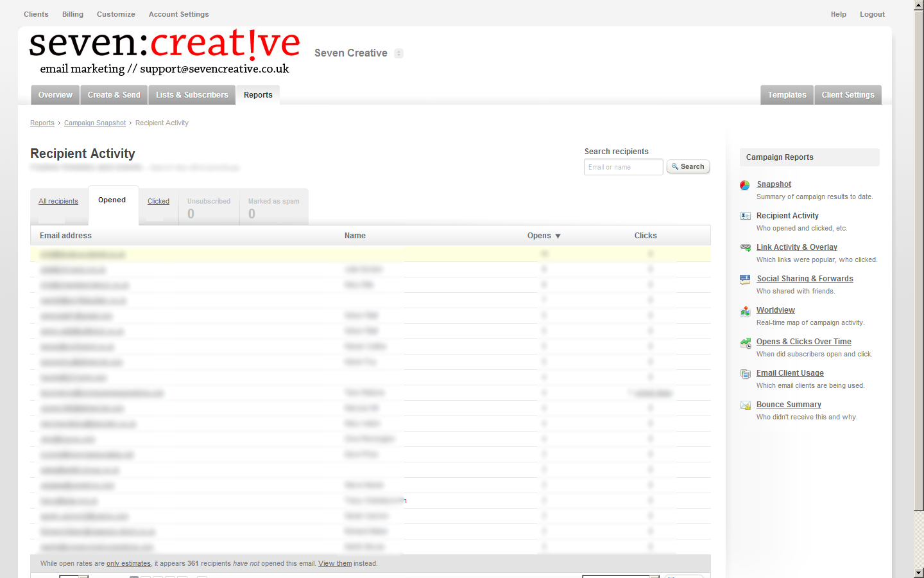The height and width of the screenshot is (578, 924).
Task: Open the All recipients tab
Action: [58, 202]
